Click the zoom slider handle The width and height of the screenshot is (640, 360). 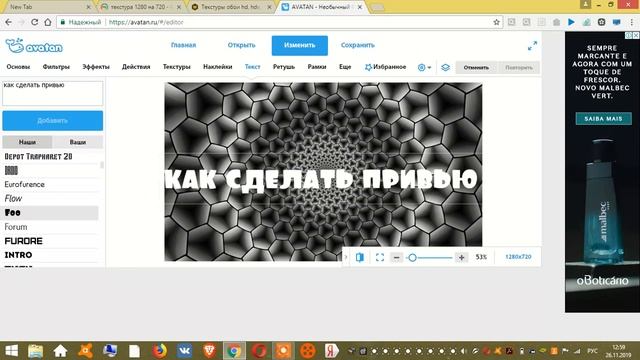(x=412, y=258)
